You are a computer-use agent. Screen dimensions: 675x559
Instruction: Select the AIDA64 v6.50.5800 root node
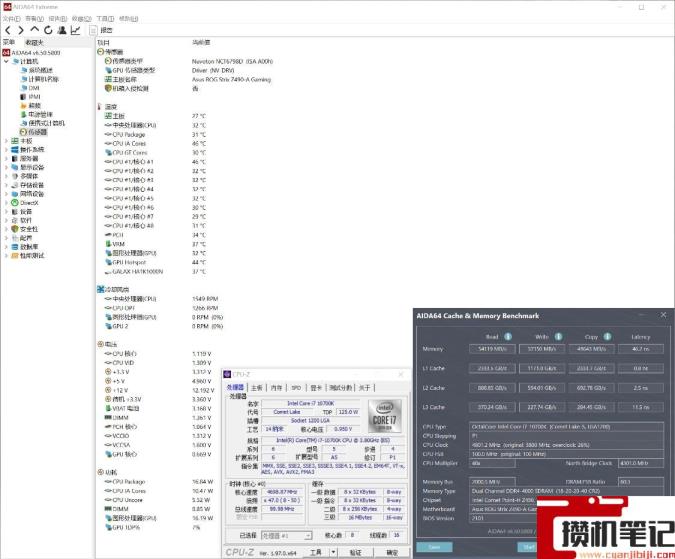(x=31, y=53)
